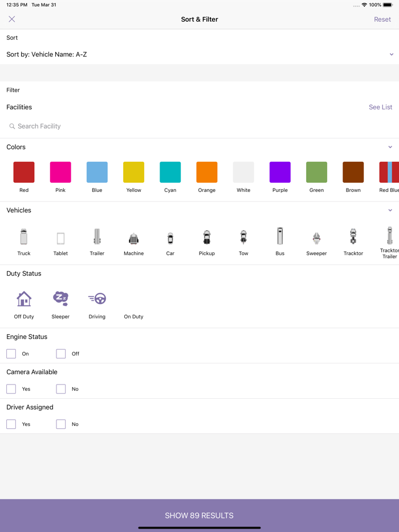Filter by Sleeper status icon
399x532 pixels.
click(60, 298)
